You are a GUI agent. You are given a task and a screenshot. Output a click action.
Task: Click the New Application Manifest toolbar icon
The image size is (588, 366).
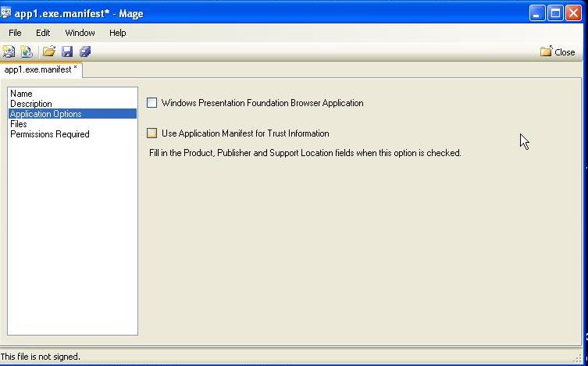coord(9,52)
